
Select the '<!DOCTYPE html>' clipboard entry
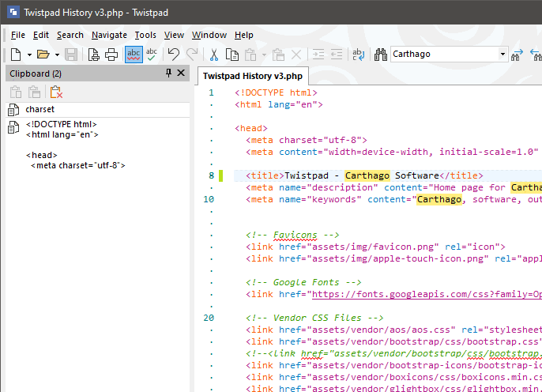[x=98, y=145]
